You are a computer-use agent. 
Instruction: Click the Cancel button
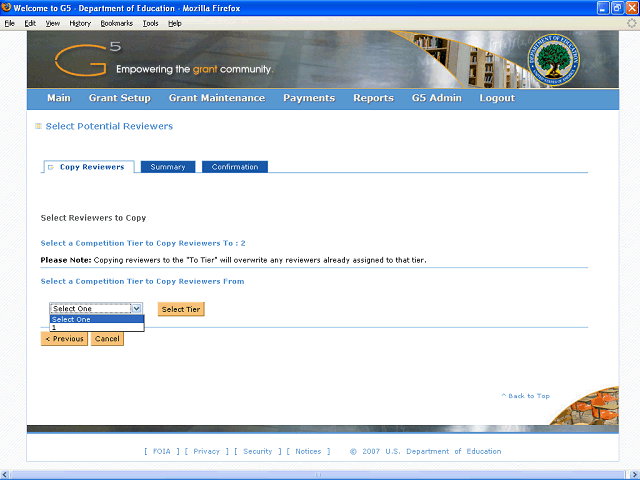[107, 339]
